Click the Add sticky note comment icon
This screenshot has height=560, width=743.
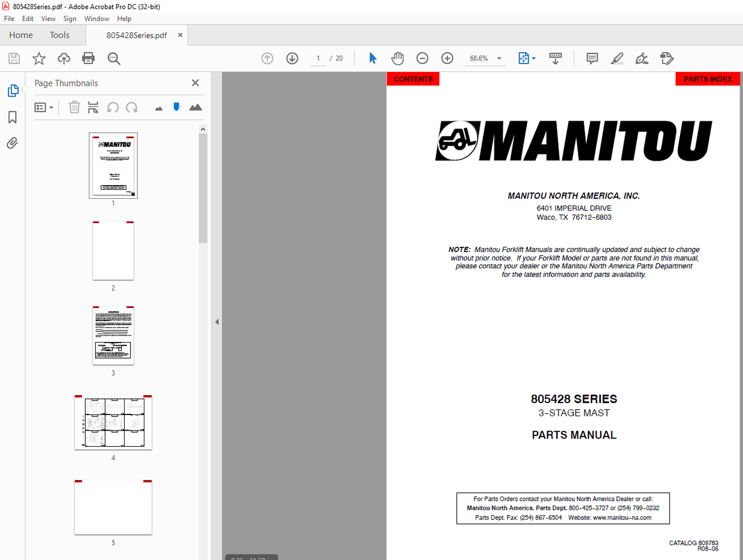[x=592, y=58]
